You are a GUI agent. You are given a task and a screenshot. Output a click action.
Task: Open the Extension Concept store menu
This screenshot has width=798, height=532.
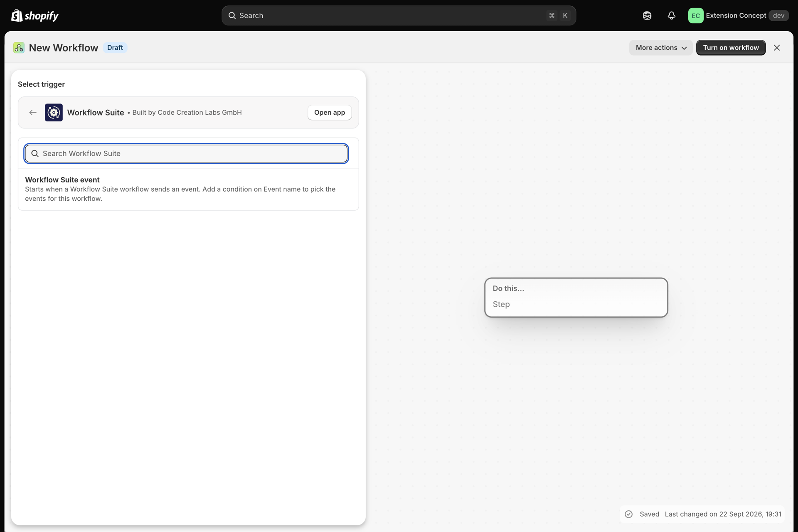point(739,15)
